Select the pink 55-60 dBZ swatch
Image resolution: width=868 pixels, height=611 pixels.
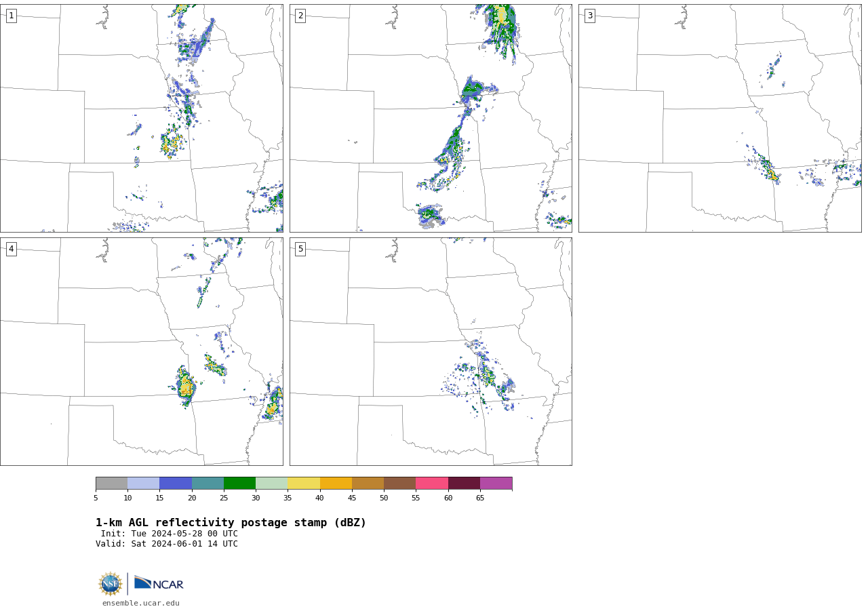pos(432,484)
